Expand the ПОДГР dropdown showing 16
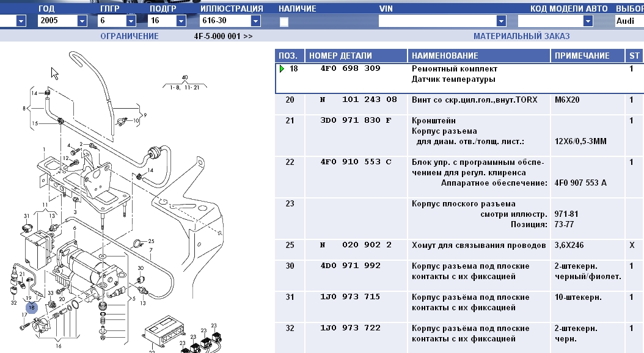Screen dimensions: 644x353 180,21
